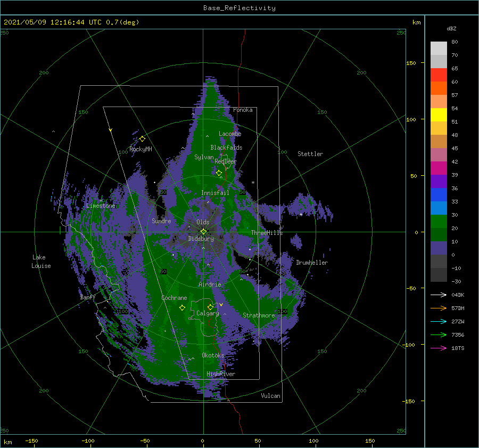479x448 pixels.
Task: Select the yellow diamond marker below RedDeer
Action: (219, 173)
